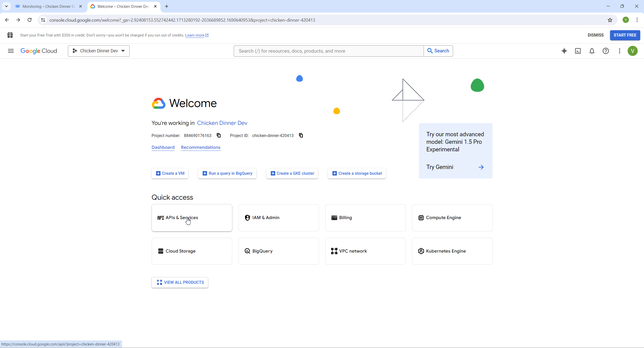The image size is (644, 348).
Task: Open the help question mark icon
Action: click(606, 51)
